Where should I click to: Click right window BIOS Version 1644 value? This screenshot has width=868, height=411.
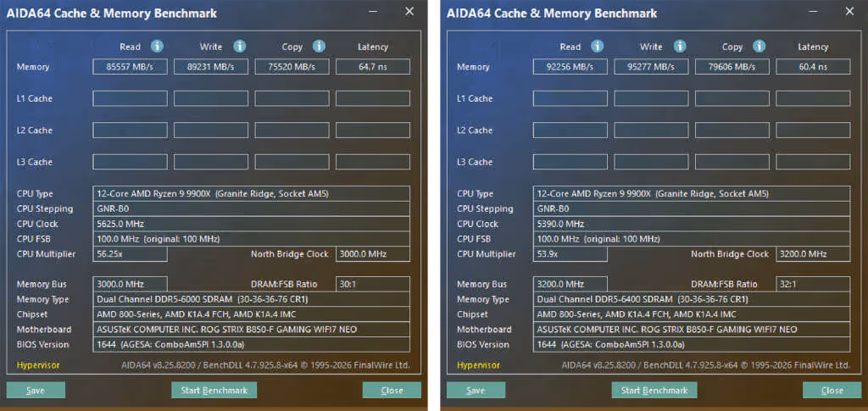[692, 345]
